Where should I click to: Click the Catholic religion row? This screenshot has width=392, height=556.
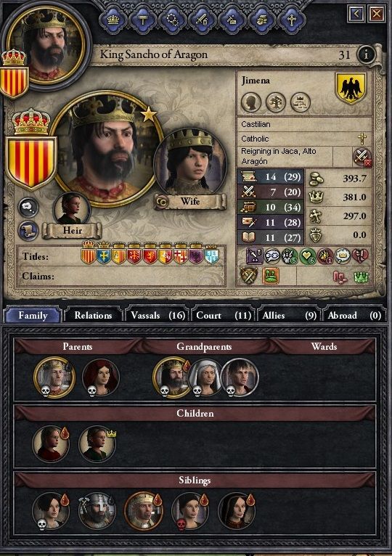pyautogui.click(x=304, y=139)
